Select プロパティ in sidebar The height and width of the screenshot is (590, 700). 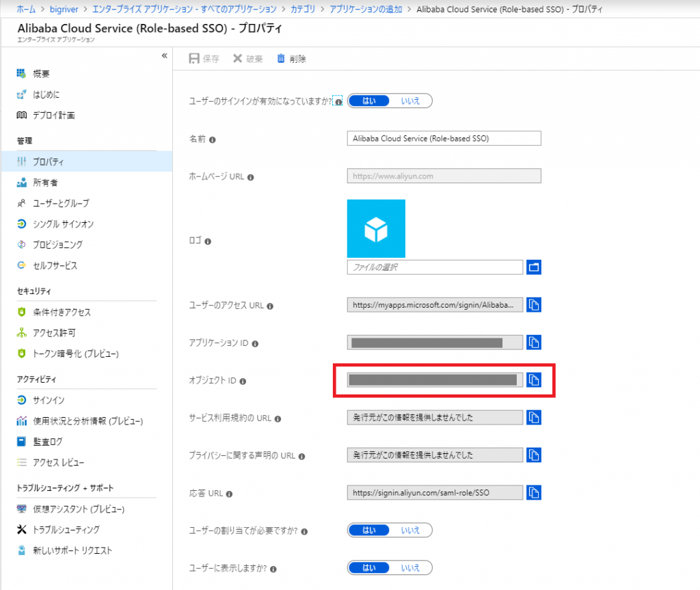[x=87, y=161]
